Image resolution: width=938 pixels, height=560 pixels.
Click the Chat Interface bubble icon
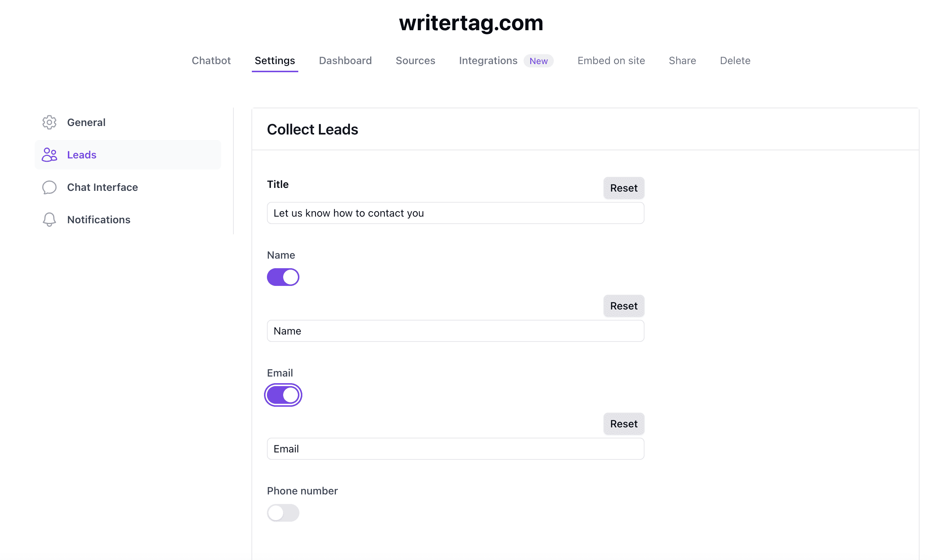pyautogui.click(x=49, y=187)
